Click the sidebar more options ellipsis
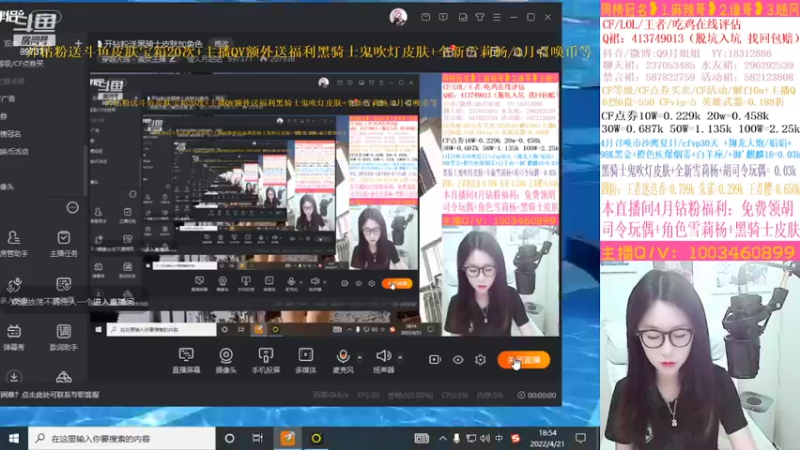Image resolution: width=800 pixels, height=450 pixels. pos(72,208)
